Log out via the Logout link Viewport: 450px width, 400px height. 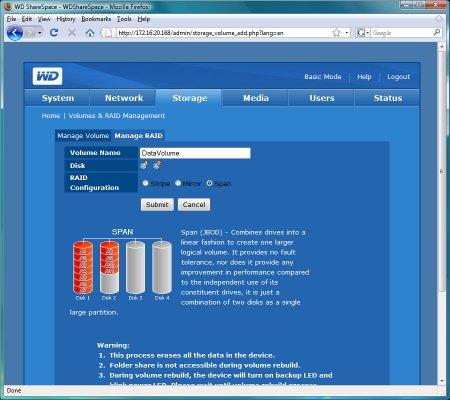point(398,77)
